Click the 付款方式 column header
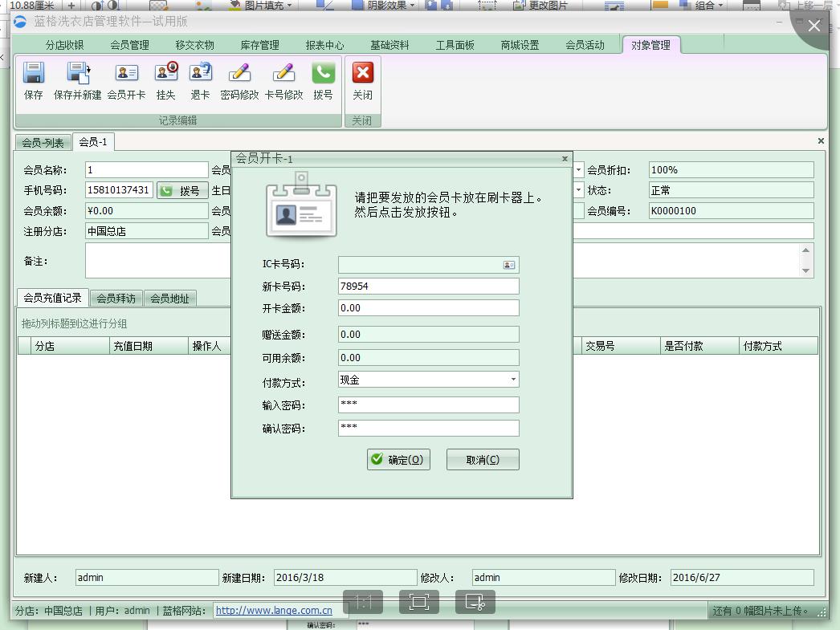The width and height of the screenshot is (840, 630). tap(778, 346)
